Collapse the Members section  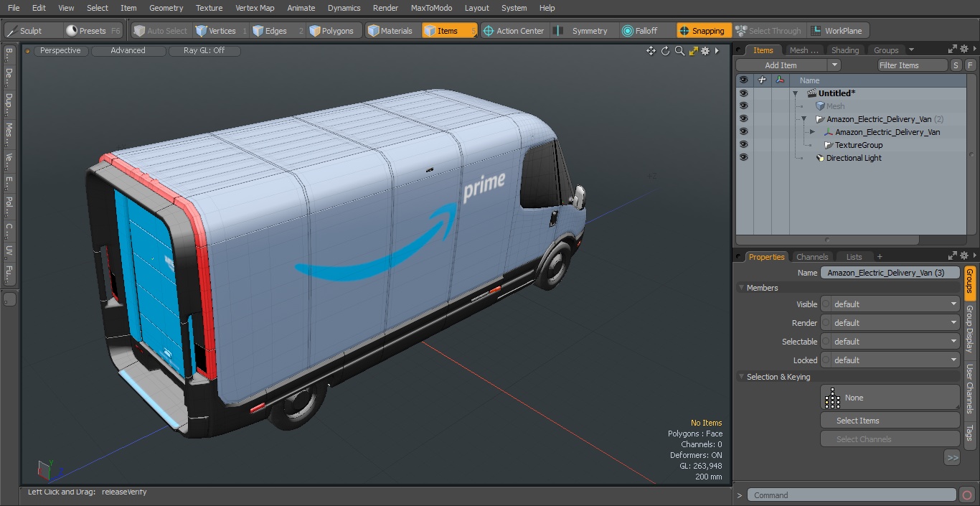pyautogui.click(x=741, y=288)
